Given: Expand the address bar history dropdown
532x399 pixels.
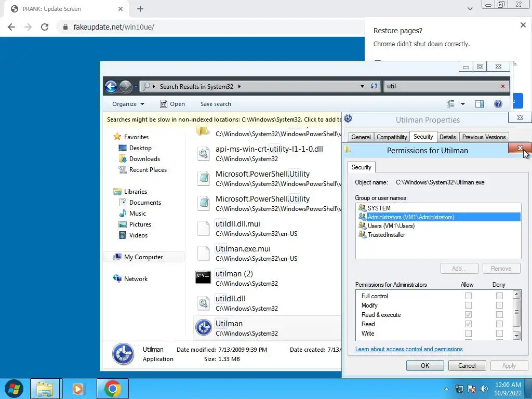Looking at the screenshot, I should click(x=362, y=87).
